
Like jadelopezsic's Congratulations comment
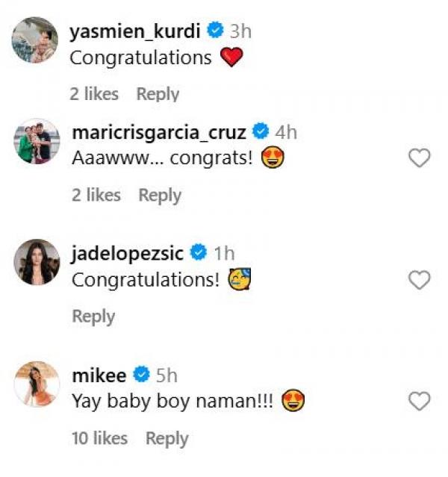420,280
